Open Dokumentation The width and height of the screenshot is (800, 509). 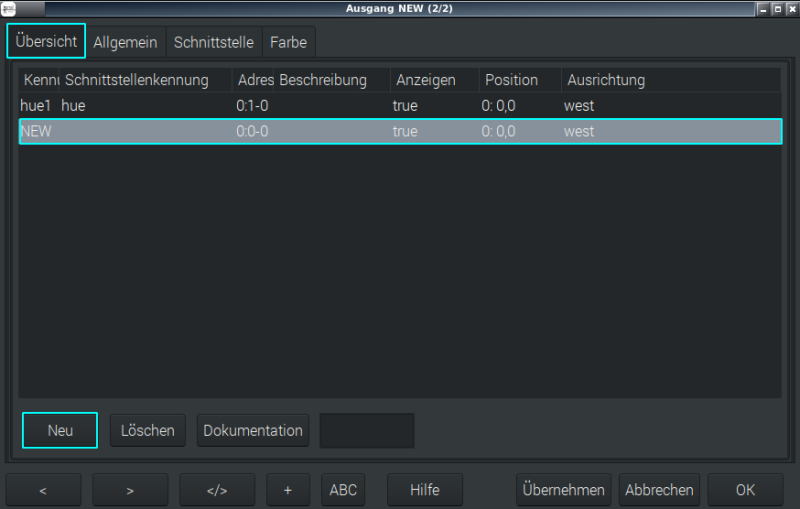(253, 430)
